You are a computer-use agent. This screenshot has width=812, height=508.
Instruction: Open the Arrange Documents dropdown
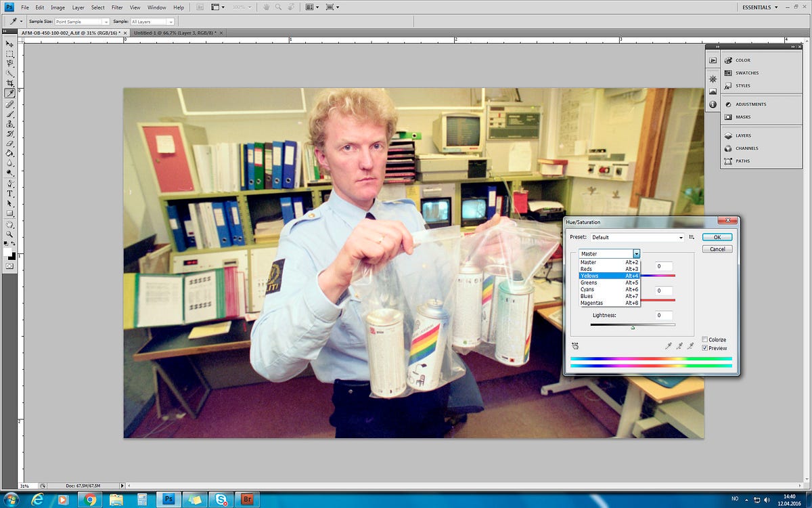tap(313, 7)
